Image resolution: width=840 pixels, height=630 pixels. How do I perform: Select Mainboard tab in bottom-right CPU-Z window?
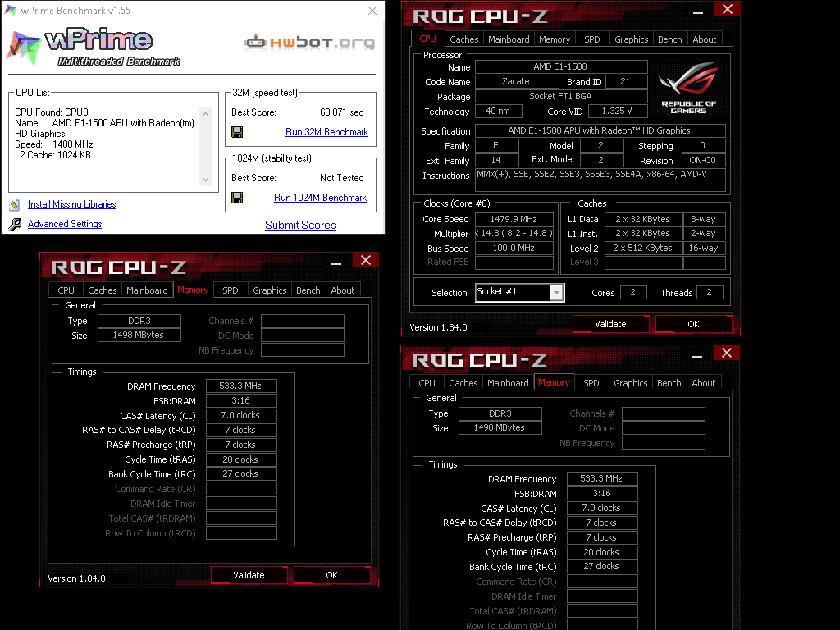click(x=509, y=382)
